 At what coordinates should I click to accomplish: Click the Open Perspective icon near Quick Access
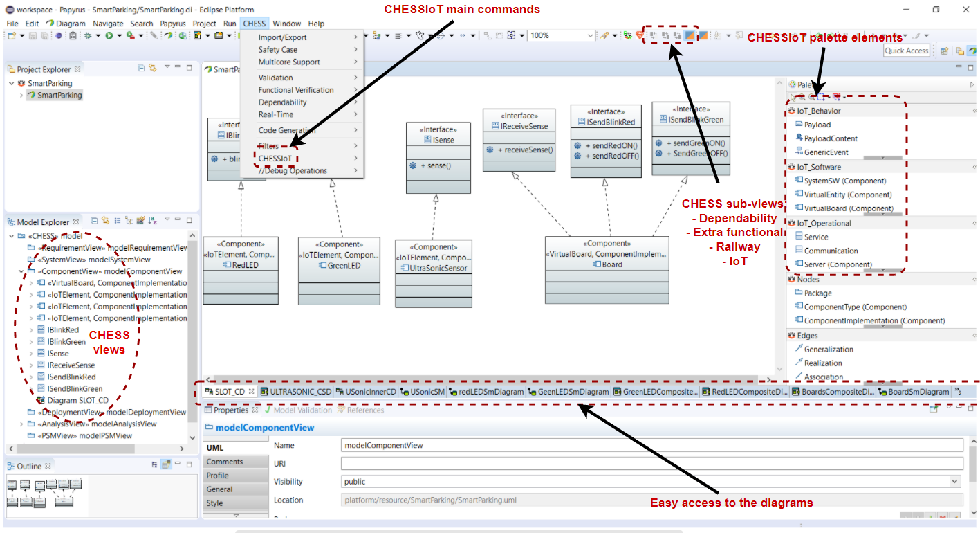944,51
